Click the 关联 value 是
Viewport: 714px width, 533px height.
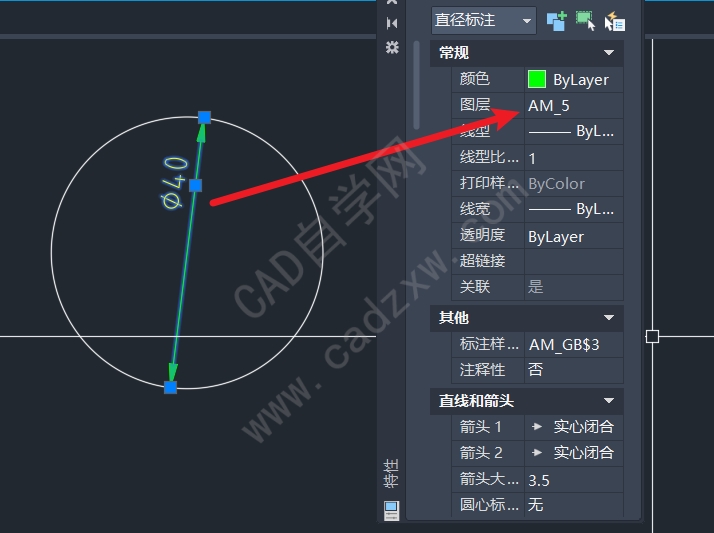(x=574, y=287)
